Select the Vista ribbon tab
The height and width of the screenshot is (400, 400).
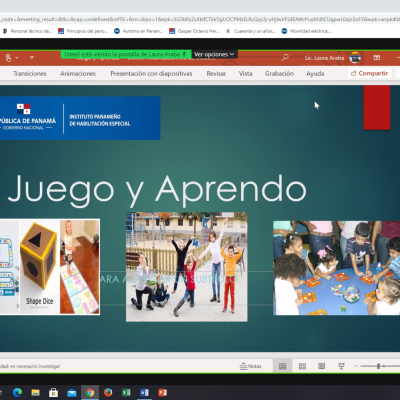click(245, 73)
